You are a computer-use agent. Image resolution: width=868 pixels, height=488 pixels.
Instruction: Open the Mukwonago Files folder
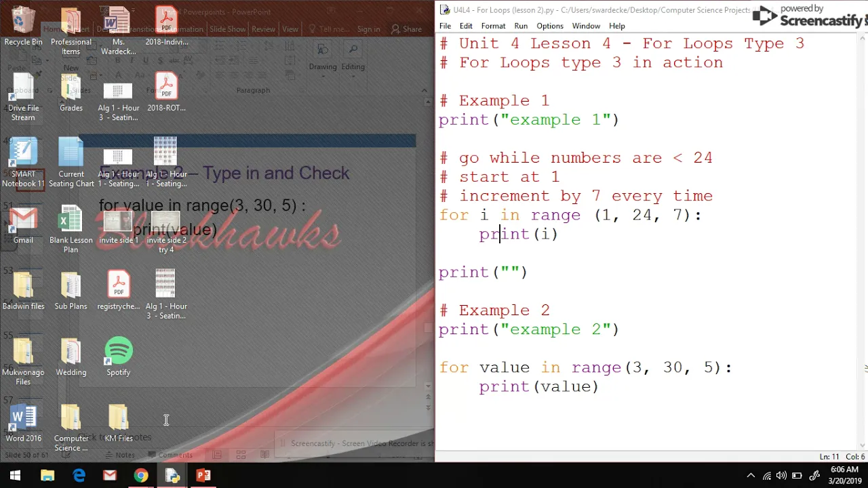23,362
